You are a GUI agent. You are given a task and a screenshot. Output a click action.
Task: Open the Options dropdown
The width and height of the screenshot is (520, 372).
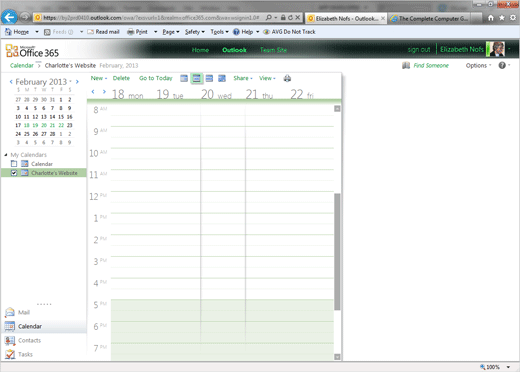point(479,66)
